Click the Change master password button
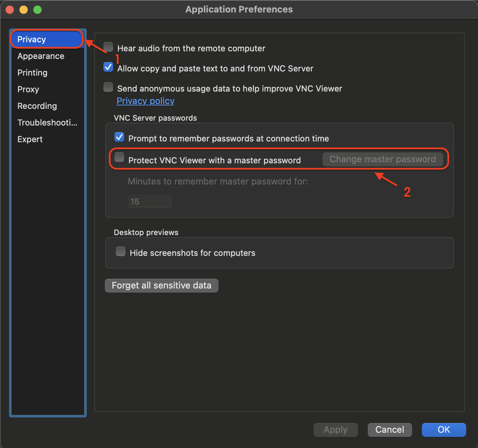Image resolution: width=478 pixels, height=448 pixels. coord(383,159)
